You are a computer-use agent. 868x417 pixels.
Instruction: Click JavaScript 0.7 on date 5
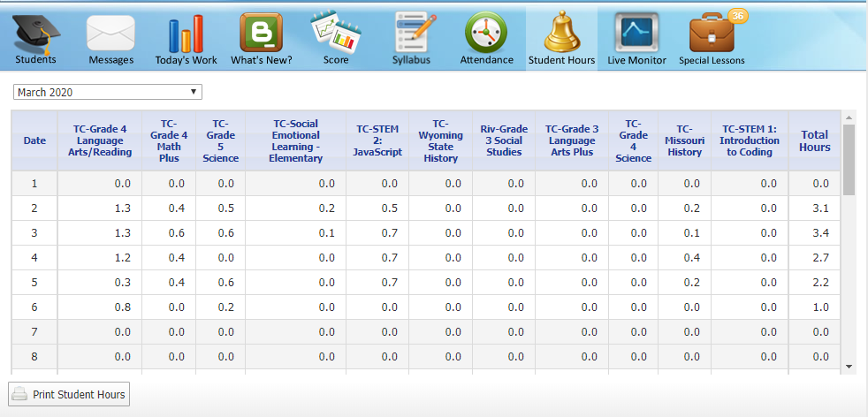pyautogui.click(x=390, y=283)
